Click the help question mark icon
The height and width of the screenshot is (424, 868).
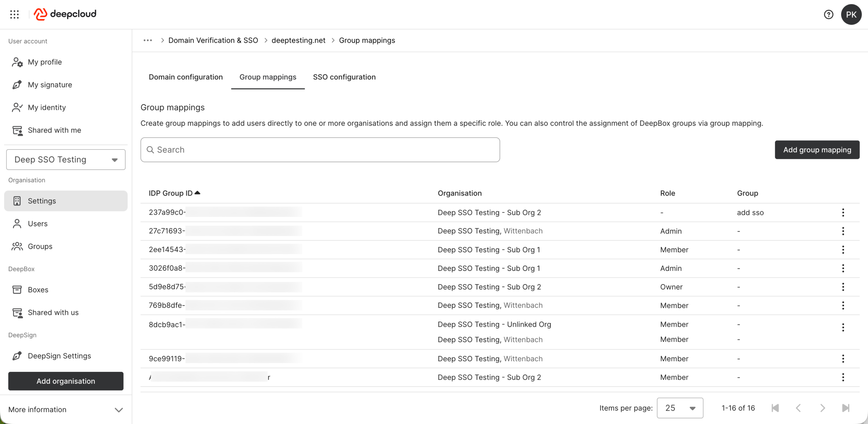coord(828,15)
